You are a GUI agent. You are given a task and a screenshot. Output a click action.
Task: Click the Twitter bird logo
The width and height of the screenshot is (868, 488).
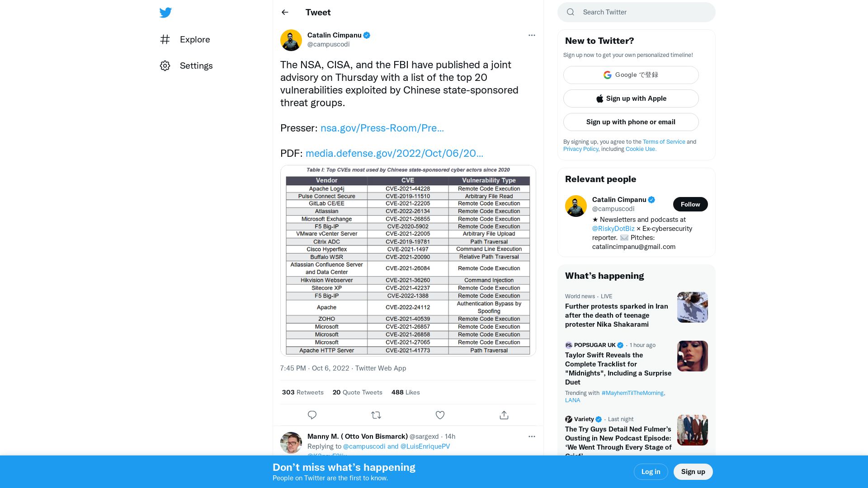pyautogui.click(x=165, y=12)
